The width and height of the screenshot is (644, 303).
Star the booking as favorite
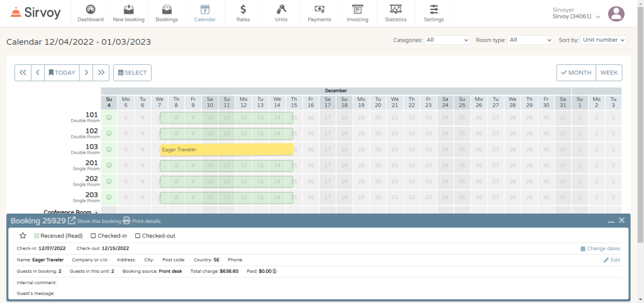(23, 236)
